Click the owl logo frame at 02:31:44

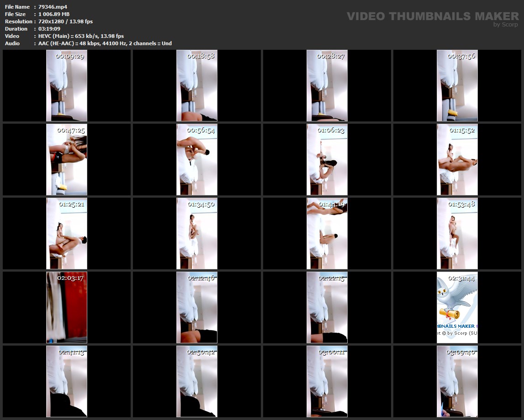457,307
